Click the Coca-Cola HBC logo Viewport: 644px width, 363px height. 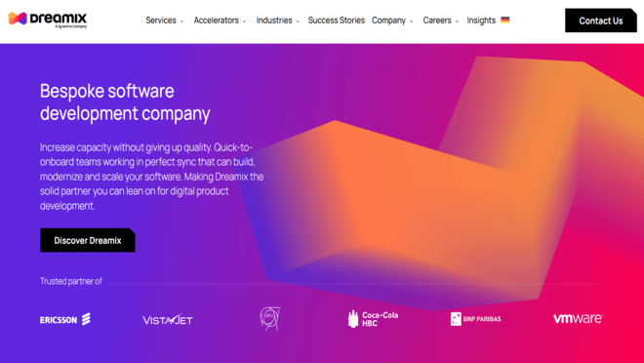(x=373, y=319)
